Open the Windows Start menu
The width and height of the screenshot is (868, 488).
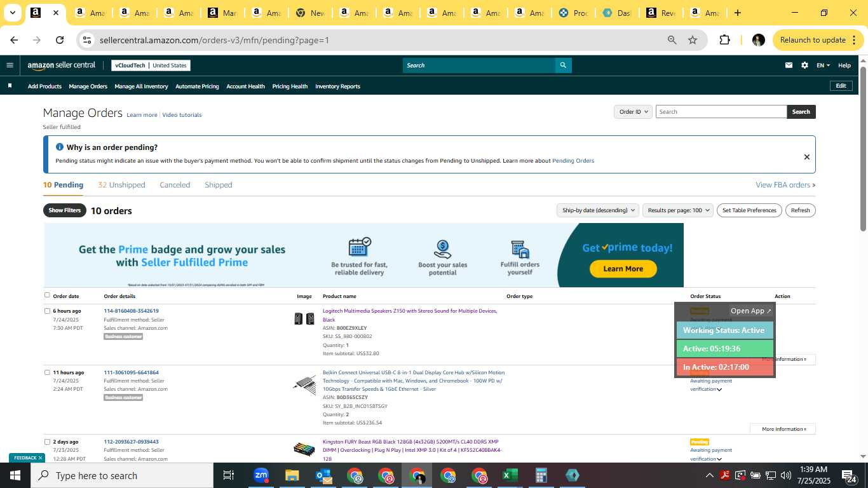pyautogui.click(x=15, y=475)
